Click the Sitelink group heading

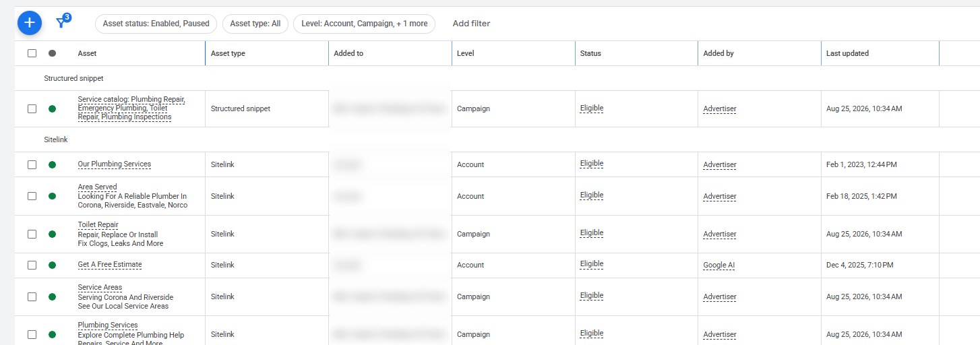tap(56, 140)
